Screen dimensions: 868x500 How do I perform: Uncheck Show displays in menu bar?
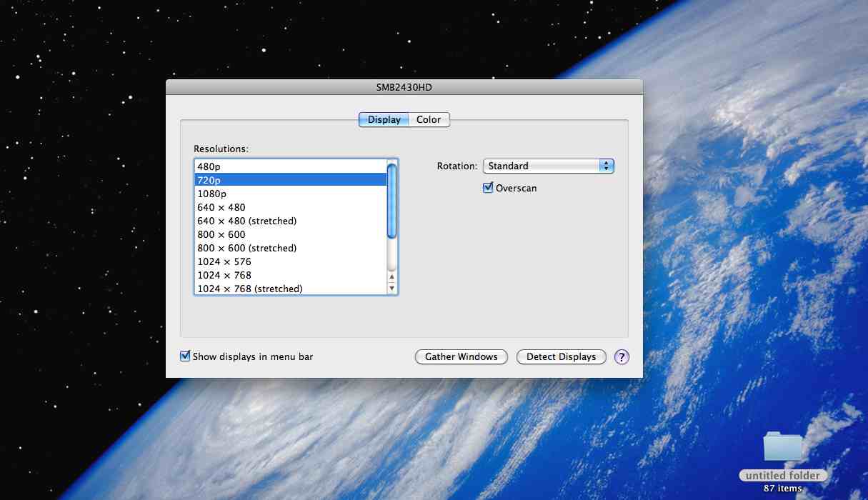click(x=186, y=356)
